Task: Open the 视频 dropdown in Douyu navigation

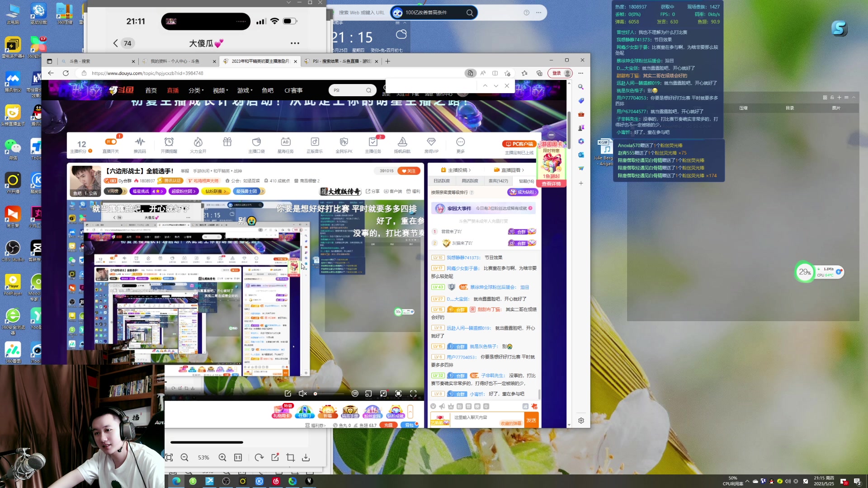Action: tap(220, 90)
